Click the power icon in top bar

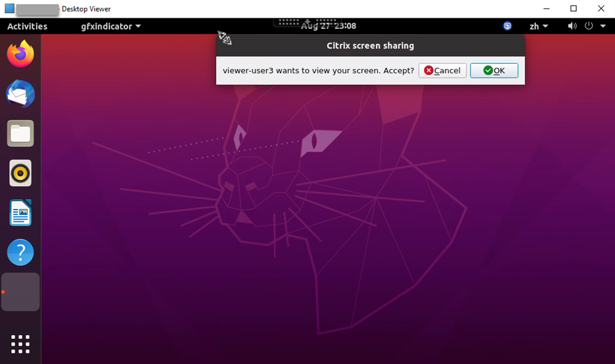coord(589,26)
